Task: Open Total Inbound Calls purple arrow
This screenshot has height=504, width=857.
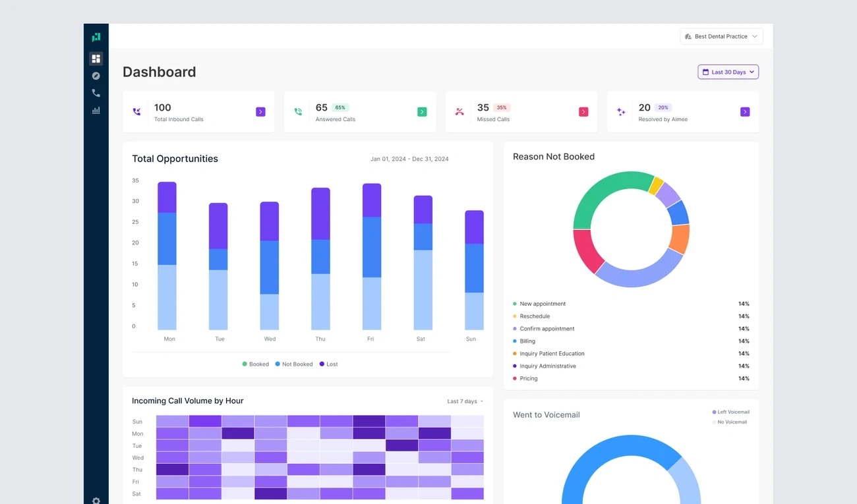Action: pyautogui.click(x=260, y=112)
